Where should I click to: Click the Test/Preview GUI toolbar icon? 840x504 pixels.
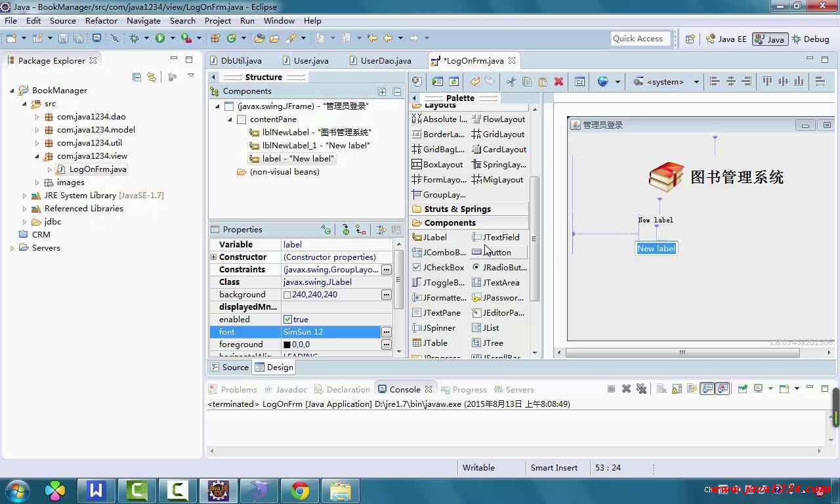click(x=438, y=81)
